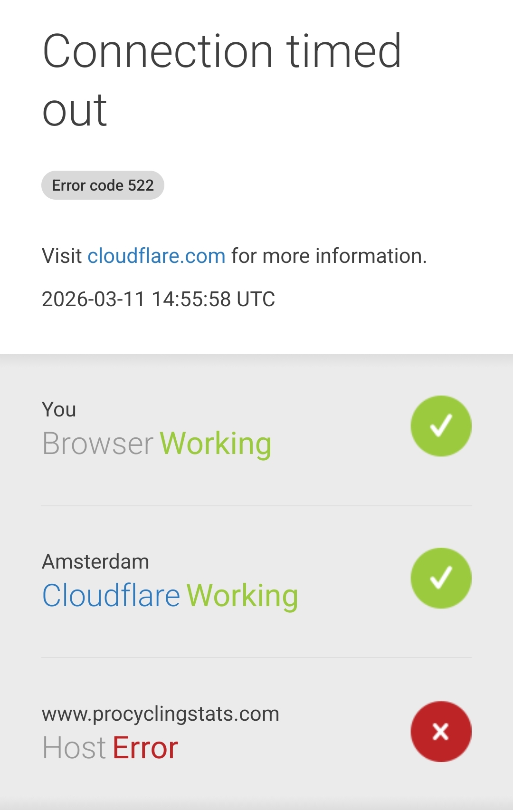The image size is (513, 812).
Task: Click the Amsterdam location label
Action: point(95,562)
